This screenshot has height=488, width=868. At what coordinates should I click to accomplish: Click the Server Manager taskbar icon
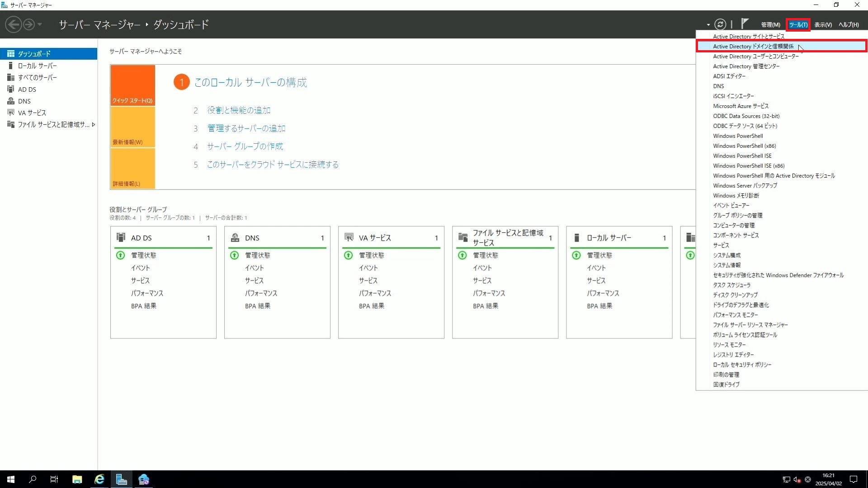pos(121,479)
